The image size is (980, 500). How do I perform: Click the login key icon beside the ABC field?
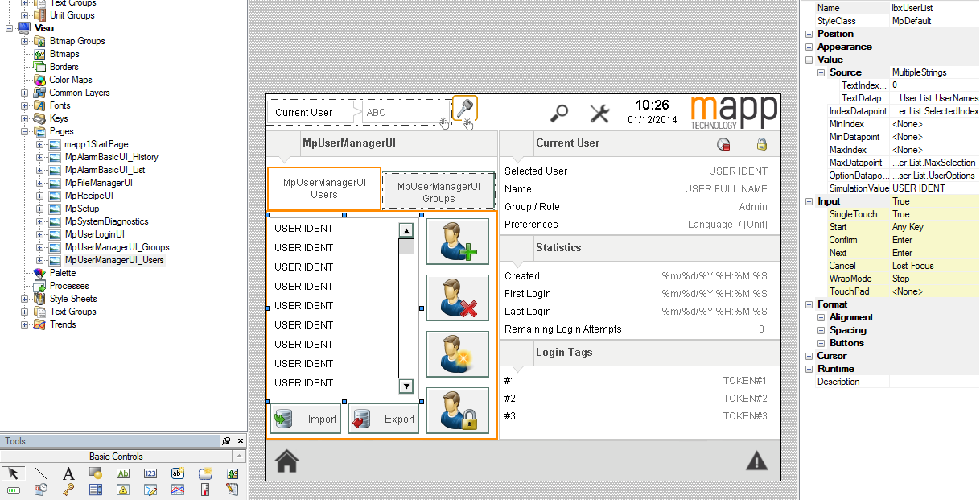[x=464, y=109]
